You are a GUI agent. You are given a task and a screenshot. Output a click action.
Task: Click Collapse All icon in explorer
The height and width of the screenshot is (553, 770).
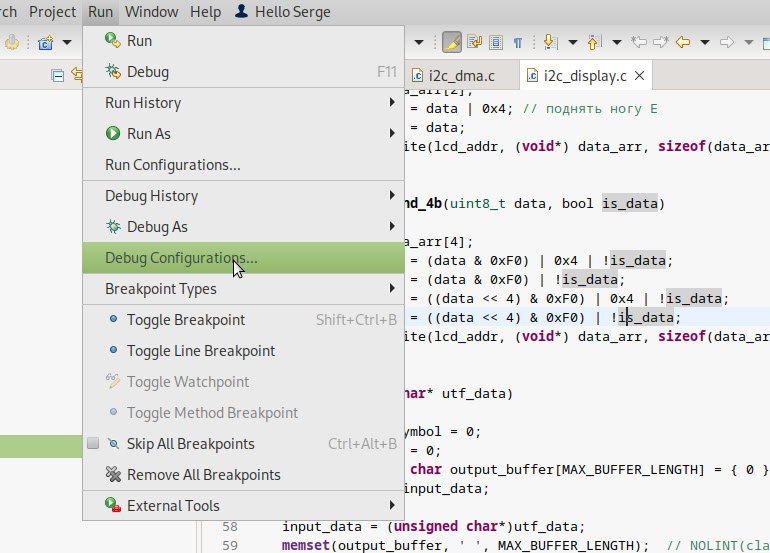coord(57,76)
